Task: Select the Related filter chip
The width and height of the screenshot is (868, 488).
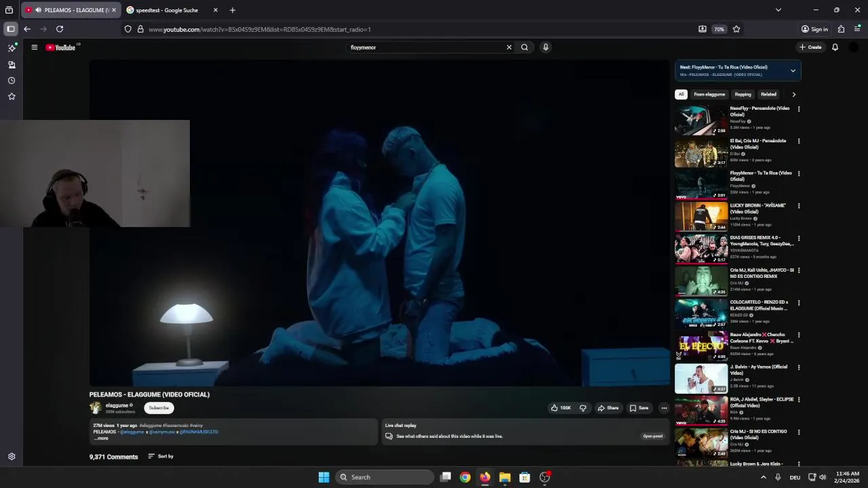Action: [x=768, y=94]
